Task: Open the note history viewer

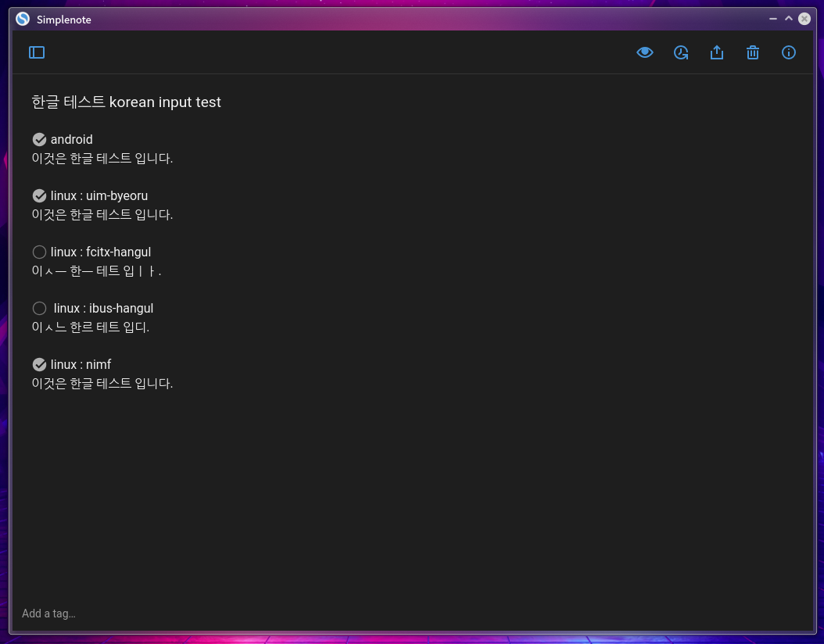Action: 681,52
